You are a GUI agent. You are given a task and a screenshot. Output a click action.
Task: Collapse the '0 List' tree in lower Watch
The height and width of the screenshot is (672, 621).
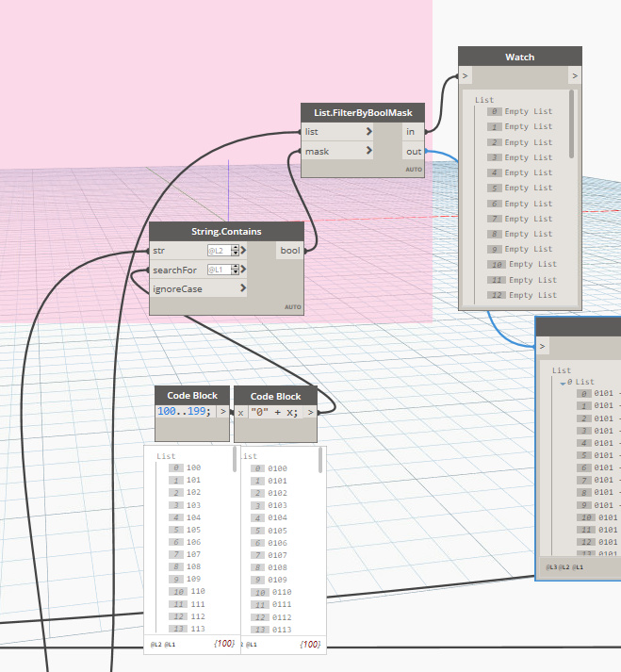pyautogui.click(x=564, y=383)
